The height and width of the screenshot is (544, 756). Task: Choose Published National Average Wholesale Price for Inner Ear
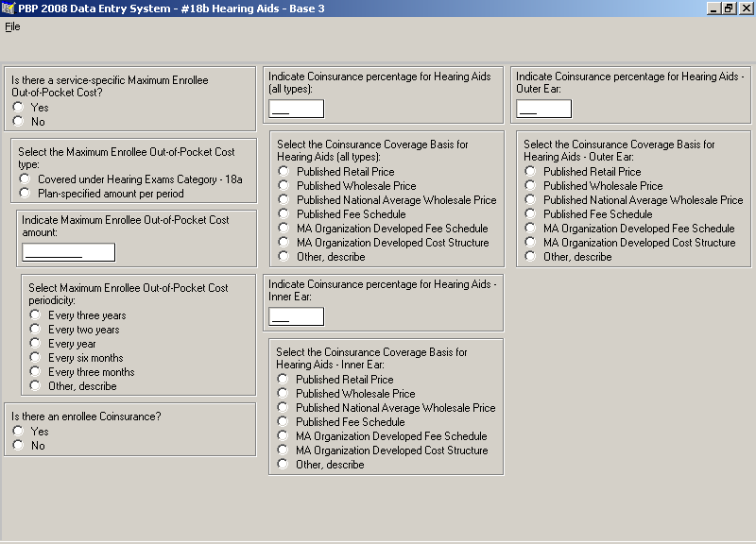tap(283, 407)
